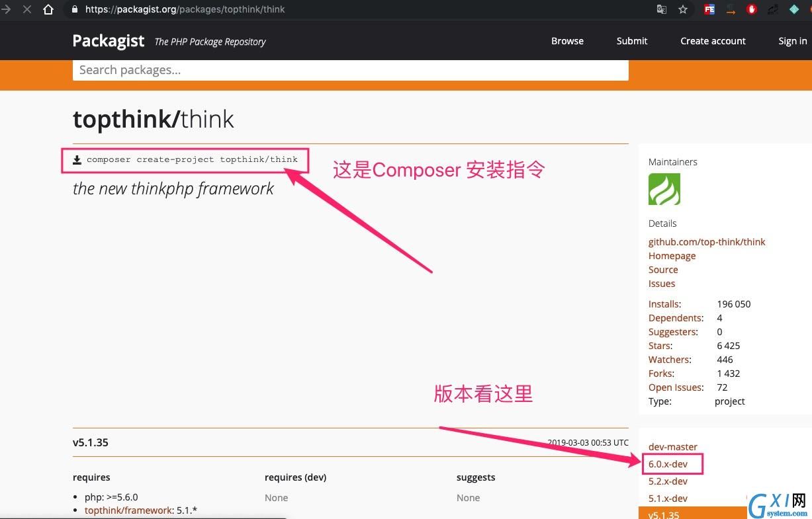Open the Dependents list link
812x519 pixels.
(676, 318)
